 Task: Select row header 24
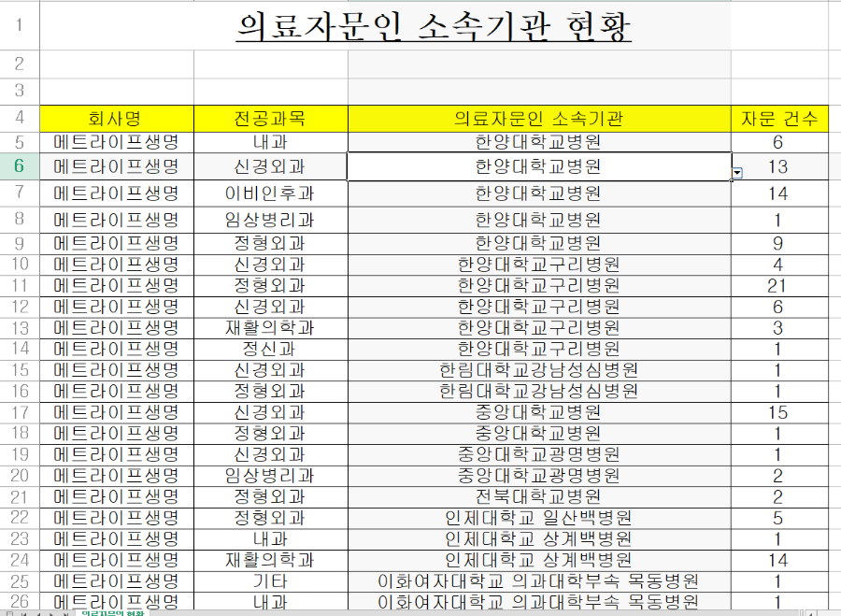pyautogui.click(x=20, y=560)
